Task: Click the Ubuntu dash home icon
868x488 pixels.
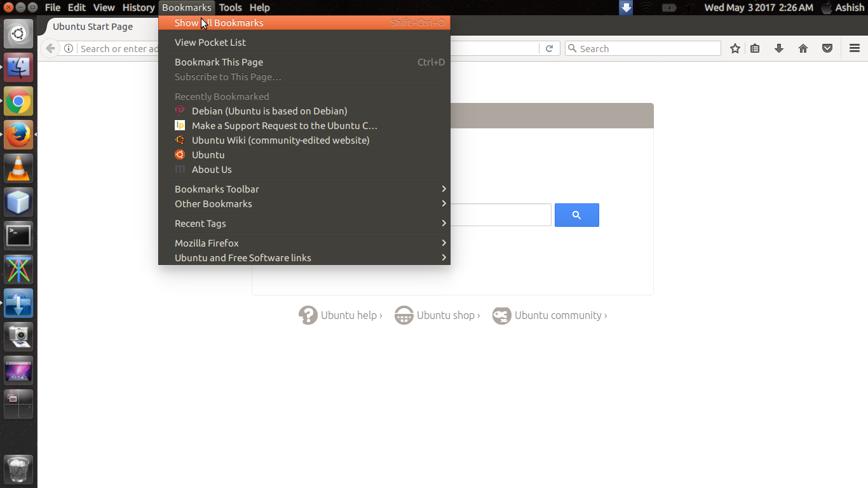Action: pos(18,34)
